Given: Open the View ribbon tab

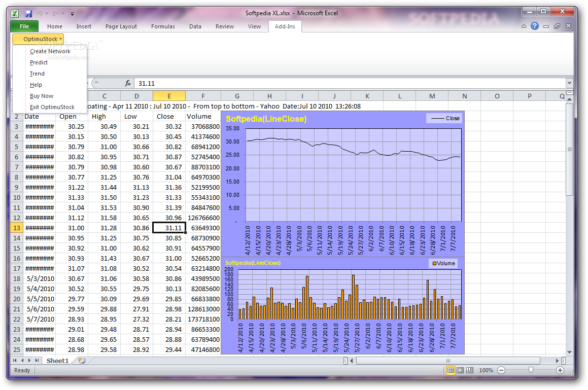Looking at the screenshot, I should pyautogui.click(x=254, y=26).
